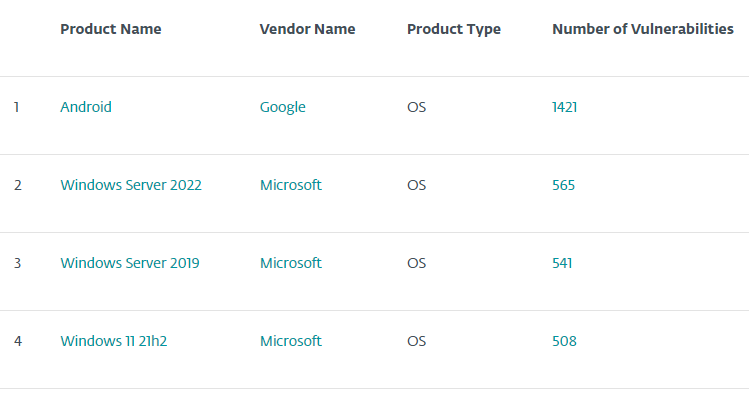Click rank number 4 for Windows 11 21h2
This screenshot has height=394, width=749.
point(18,341)
